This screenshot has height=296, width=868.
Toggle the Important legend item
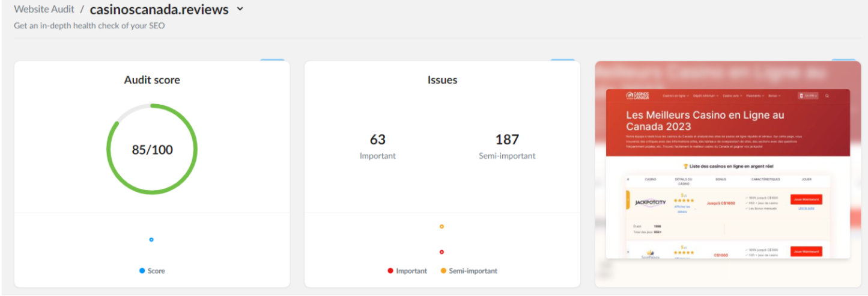tap(407, 271)
